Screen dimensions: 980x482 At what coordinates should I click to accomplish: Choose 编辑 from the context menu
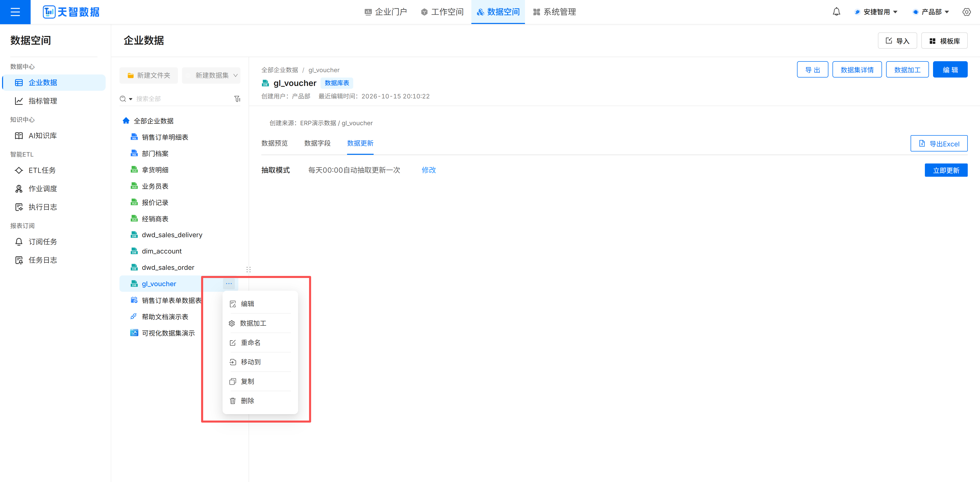(x=260, y=304)
